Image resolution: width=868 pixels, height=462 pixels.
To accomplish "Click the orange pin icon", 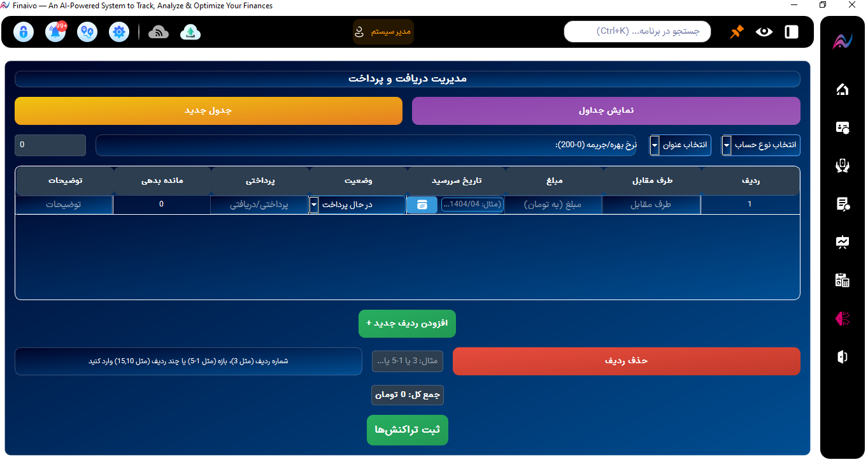I will click(x=737, y=32).
